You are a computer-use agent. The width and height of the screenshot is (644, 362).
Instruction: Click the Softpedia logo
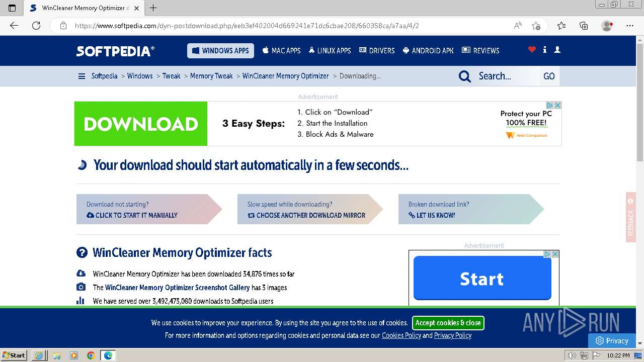(x=116, y=51)
